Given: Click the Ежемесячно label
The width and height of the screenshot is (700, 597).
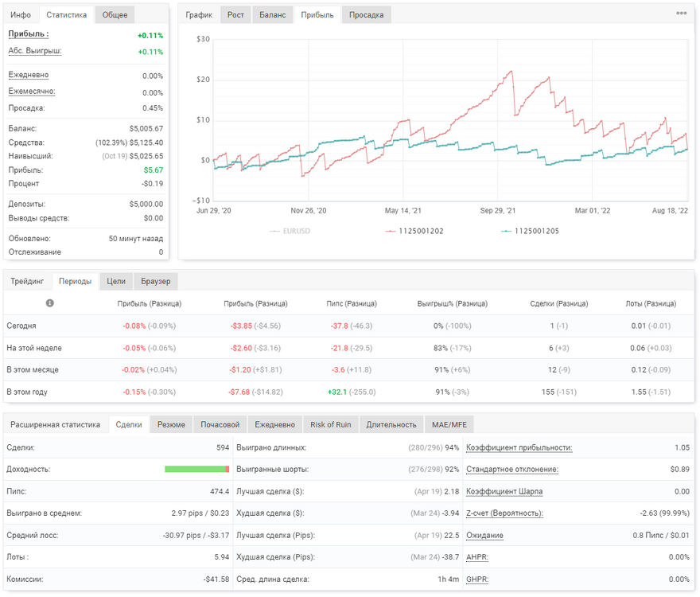Looking at the screenshot, I should [32, 92].
